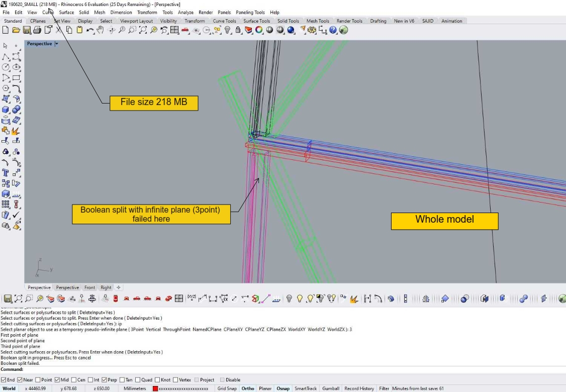Image resolution: width=566 pixels, height=392 pixels.
Task: Click the Help question mark icon
Action: (333, 30)
